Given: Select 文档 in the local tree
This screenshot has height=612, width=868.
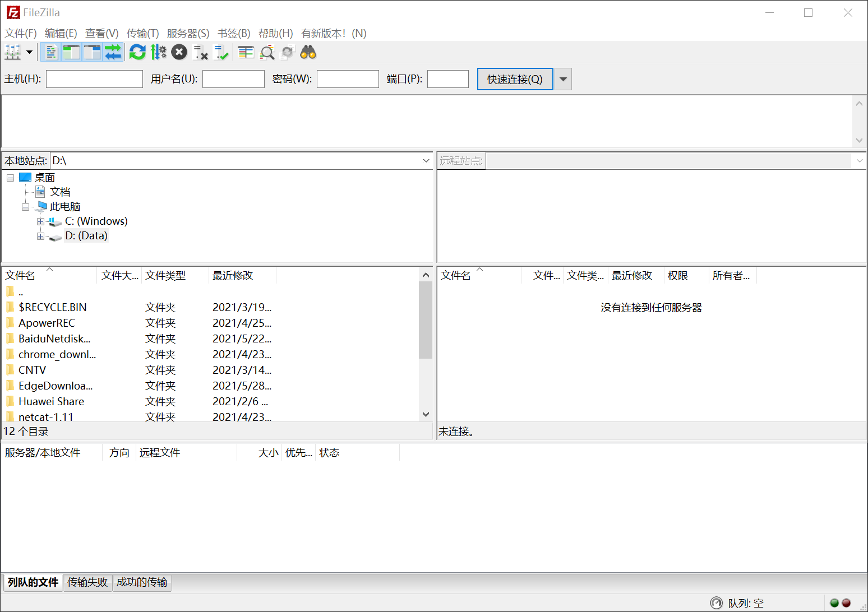Looking at the screenshot, I should (60, 192).
